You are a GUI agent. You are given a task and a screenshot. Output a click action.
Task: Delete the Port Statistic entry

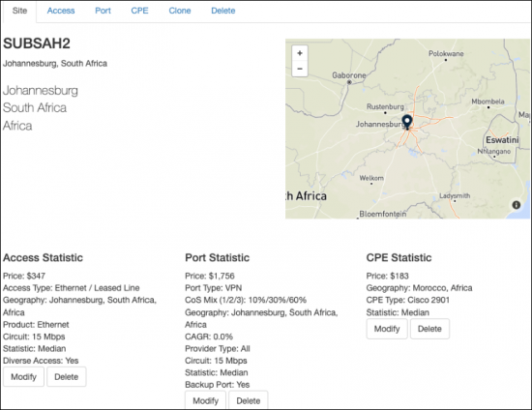click(x=249, y=400)
